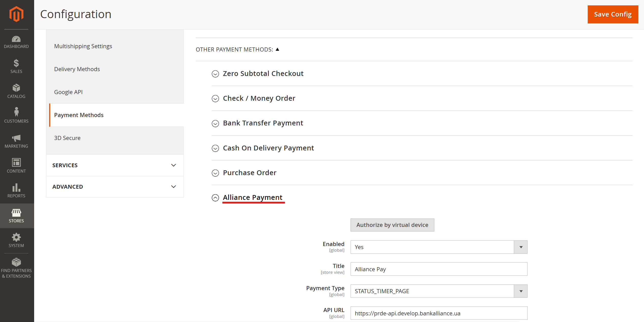Screen dimensions: 644x322
Task: Collapse Other Payment Methods heading arrow
Action: coord(277,49)
